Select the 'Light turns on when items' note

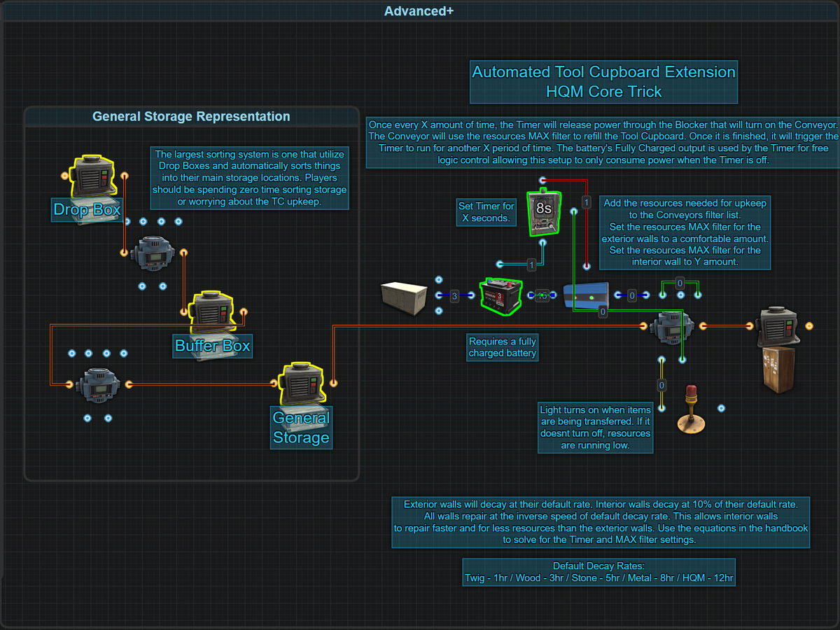pyautogui.click(x=596, y=427)
